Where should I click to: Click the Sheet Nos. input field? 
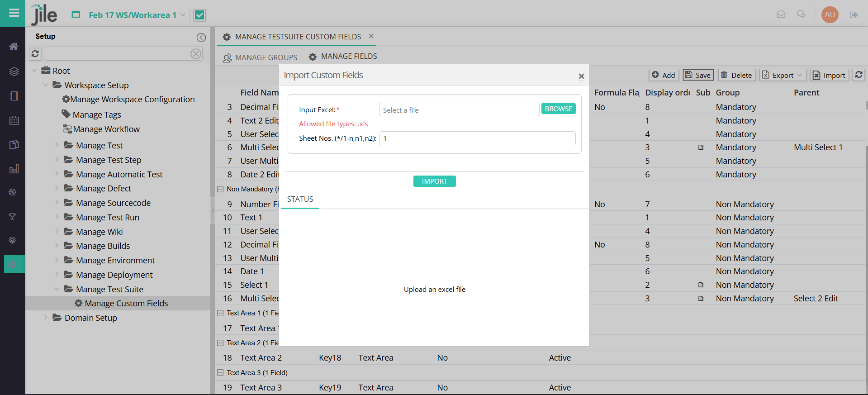(x=477, y=138)
